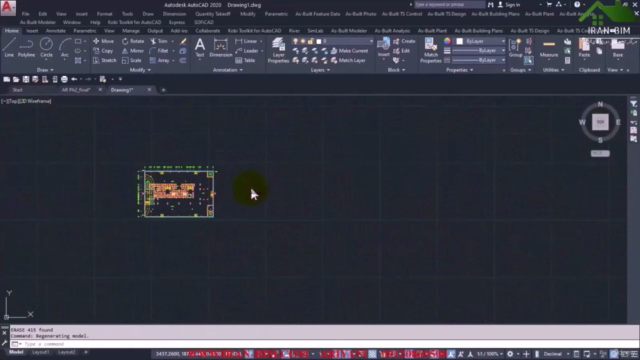Switch to the Annotate ribbon tab
640x360 pixels.
point(56,31)
